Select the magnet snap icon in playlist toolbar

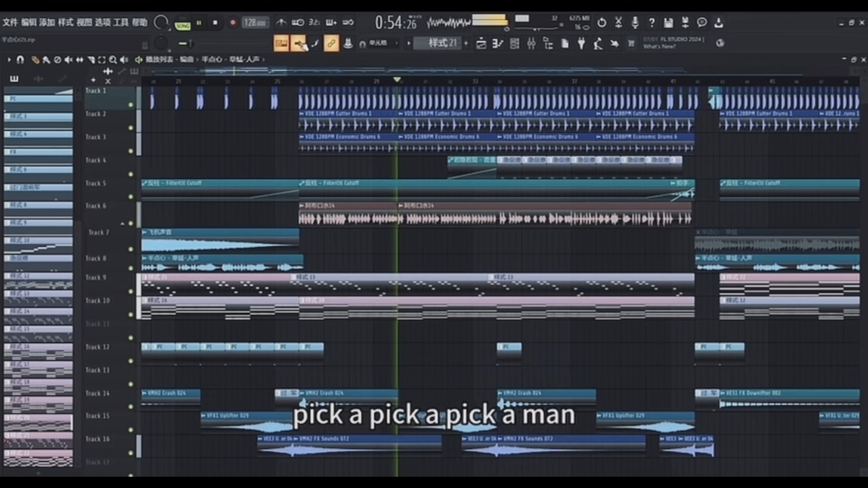tap(20, 60)
